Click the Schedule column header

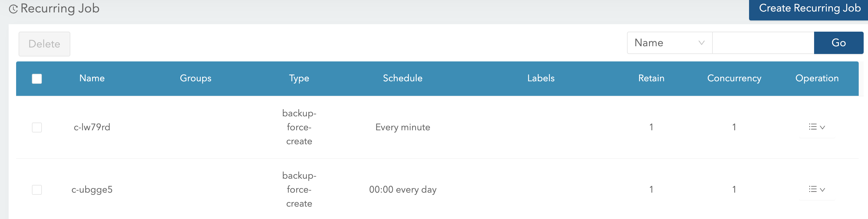(403, 78)
